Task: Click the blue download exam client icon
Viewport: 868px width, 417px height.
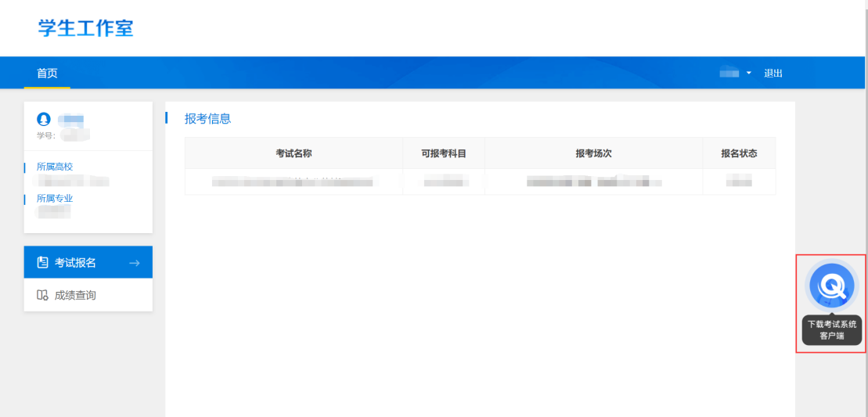Action: coord(832,287)
